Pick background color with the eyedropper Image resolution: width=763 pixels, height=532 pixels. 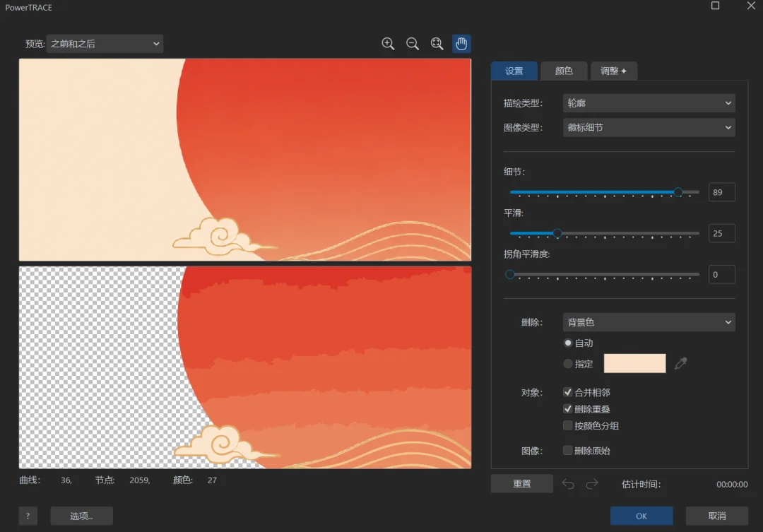click(x=681, y=363)
